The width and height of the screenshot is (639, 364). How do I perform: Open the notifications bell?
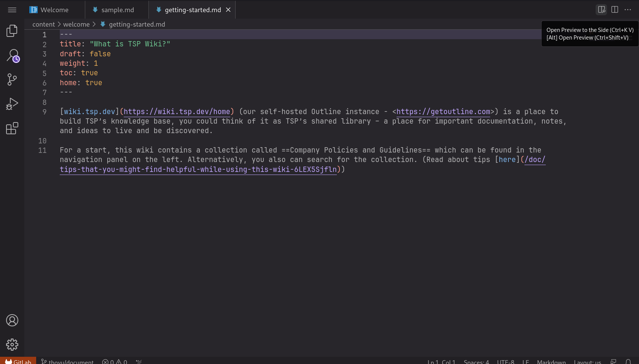pyautogui.click(x=628, y=361)
